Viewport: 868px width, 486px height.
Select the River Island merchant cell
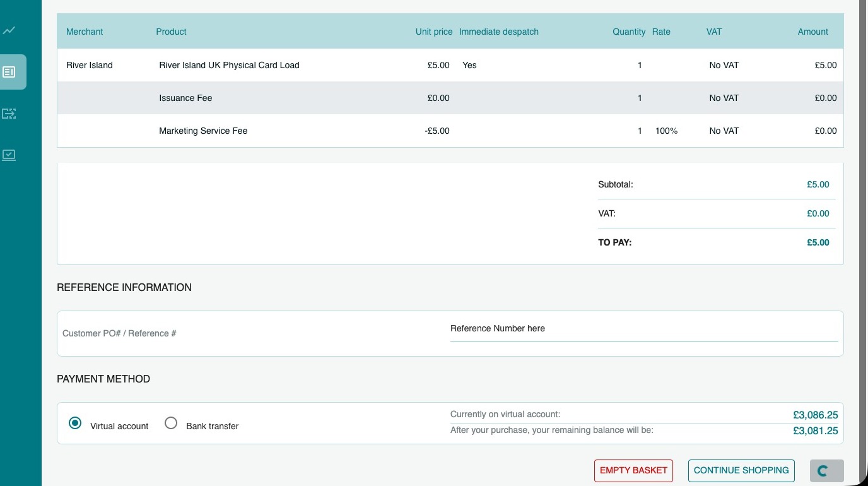click(x=90, y=65)
